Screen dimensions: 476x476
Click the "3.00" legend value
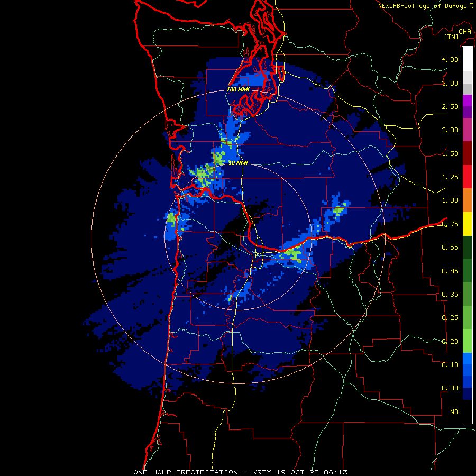[x=450, y=83]
